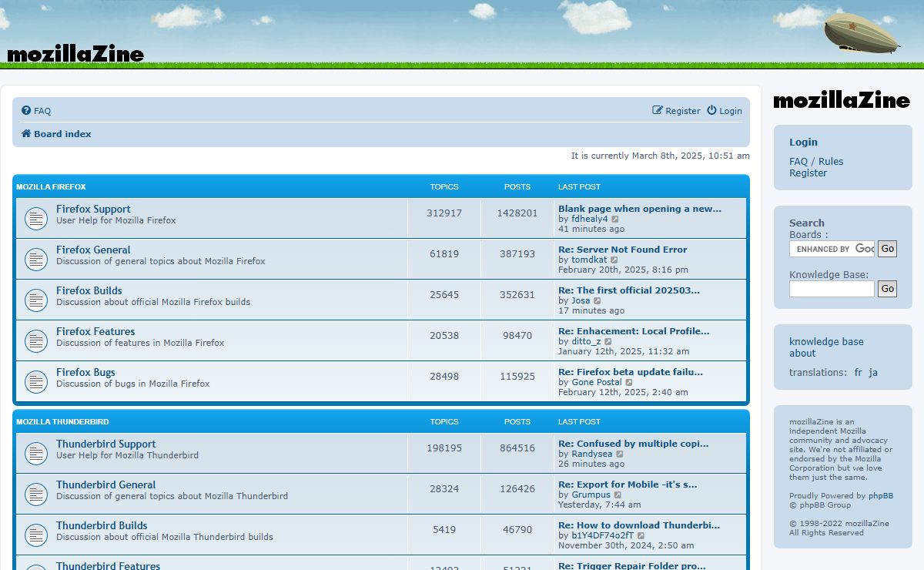Open the Login link in top bar

[x=731, y=111]
